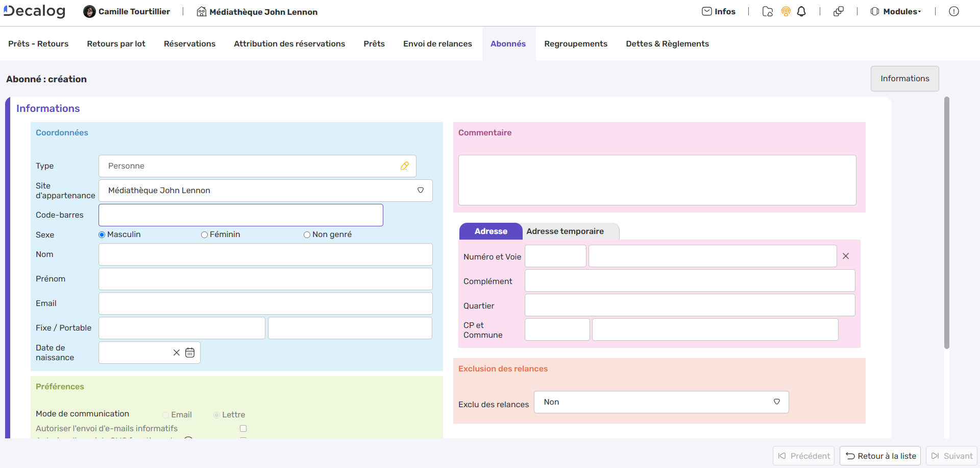Open the linked-apps icon next to Modules

839,11
